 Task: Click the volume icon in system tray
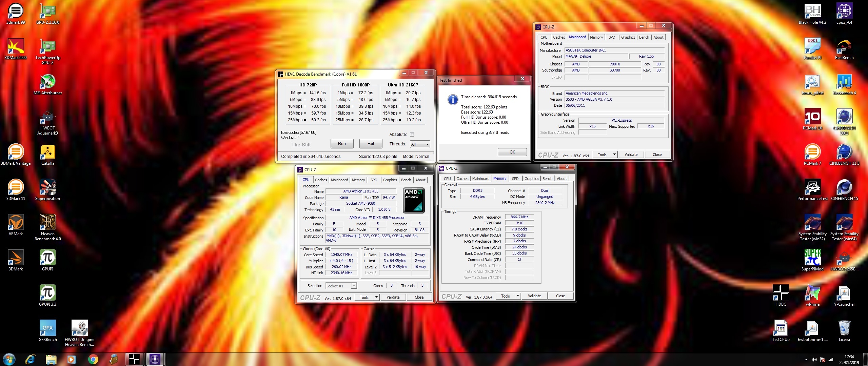click(x=814, y=360)
